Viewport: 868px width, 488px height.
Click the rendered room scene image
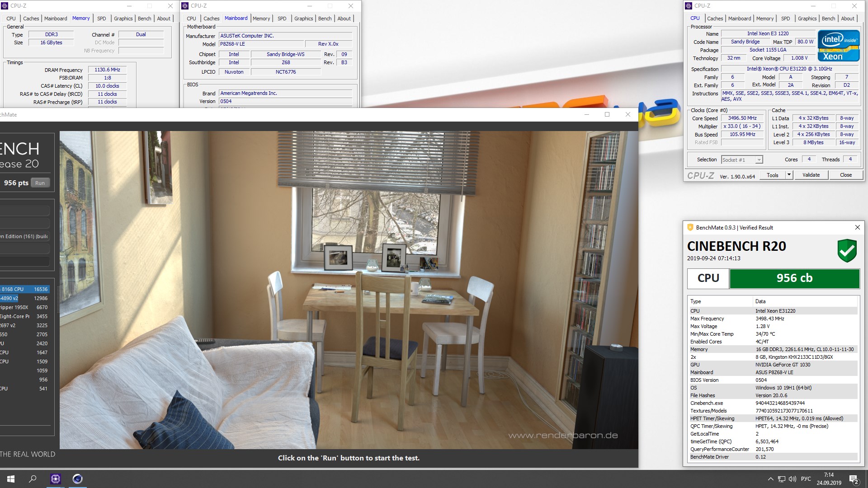[x=349, y=290]
